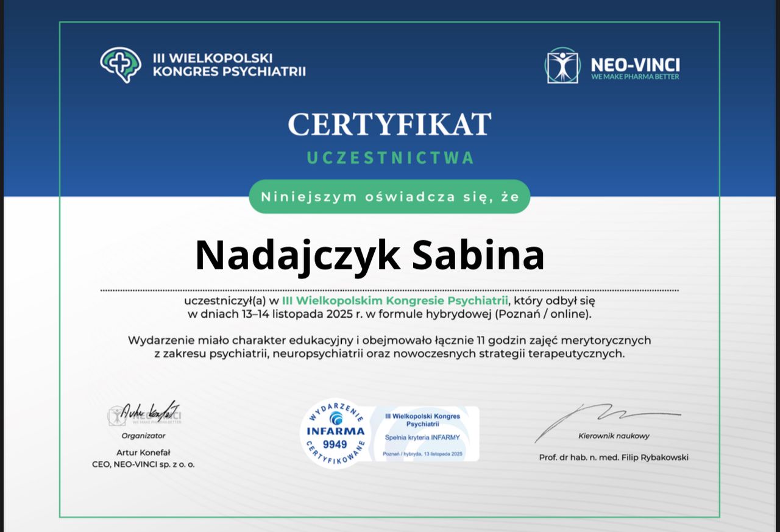The image size is (780, 532).
Task: Click the "WE MAKE PHARMA BETTER" tagline
Action: 635,77
